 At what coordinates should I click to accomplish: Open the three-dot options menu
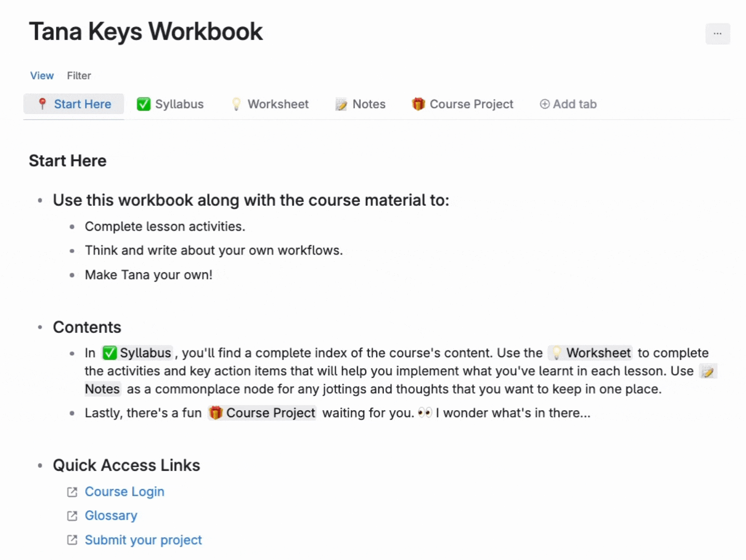pyautogui.click(x=717, y=34)
